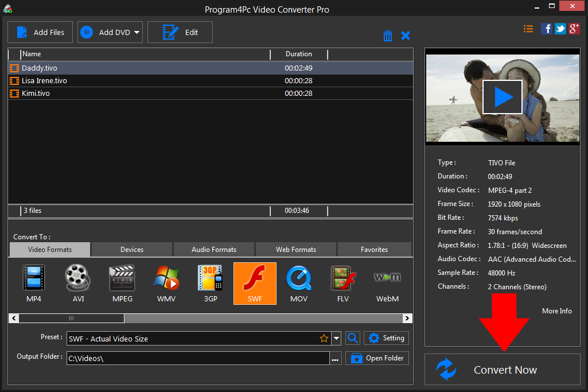
Task: Click the film icon beside Kimi.tivo
Action: (x=14, y=94)
